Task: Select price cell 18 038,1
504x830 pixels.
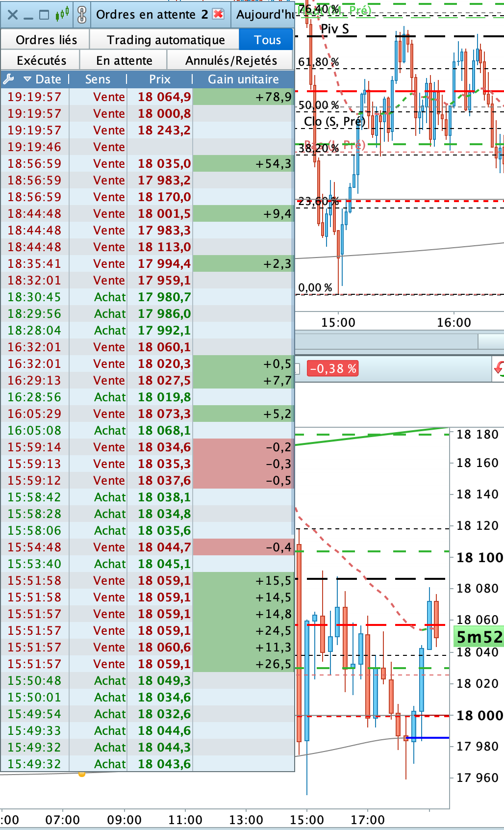Action: pos(160,497)
